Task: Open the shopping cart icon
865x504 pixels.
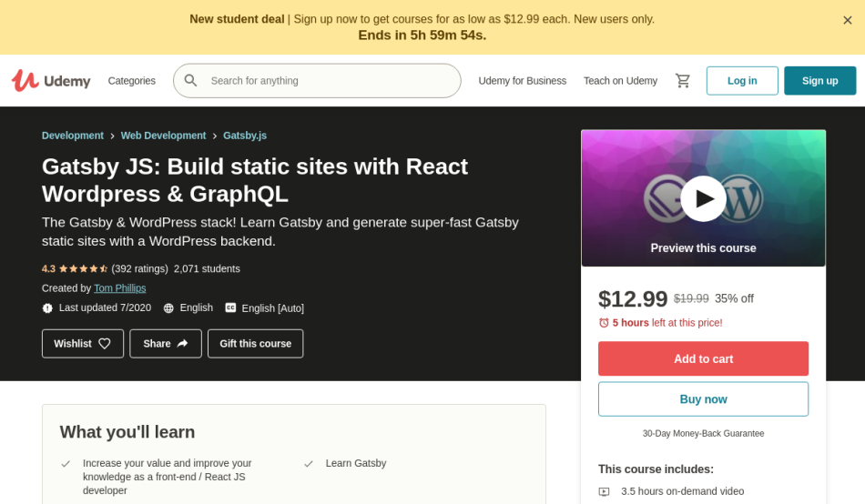Action: click(682, 80)
